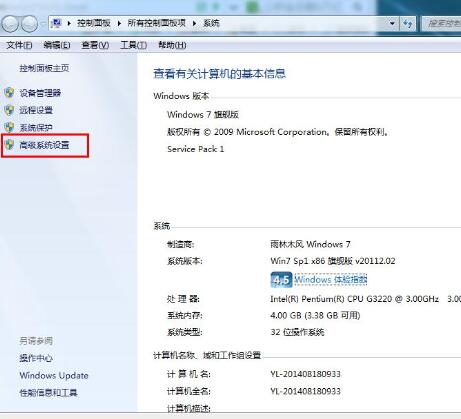Viewport: 461px width, 419px height.
Task: Click the 2009 Microsoft Corporation copyright line
Action: [278, 132]
